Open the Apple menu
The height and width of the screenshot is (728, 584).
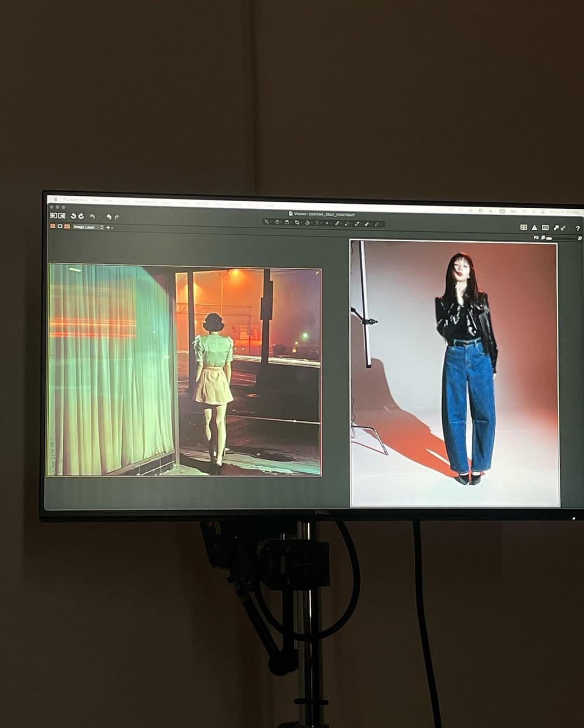coord(55,199)
